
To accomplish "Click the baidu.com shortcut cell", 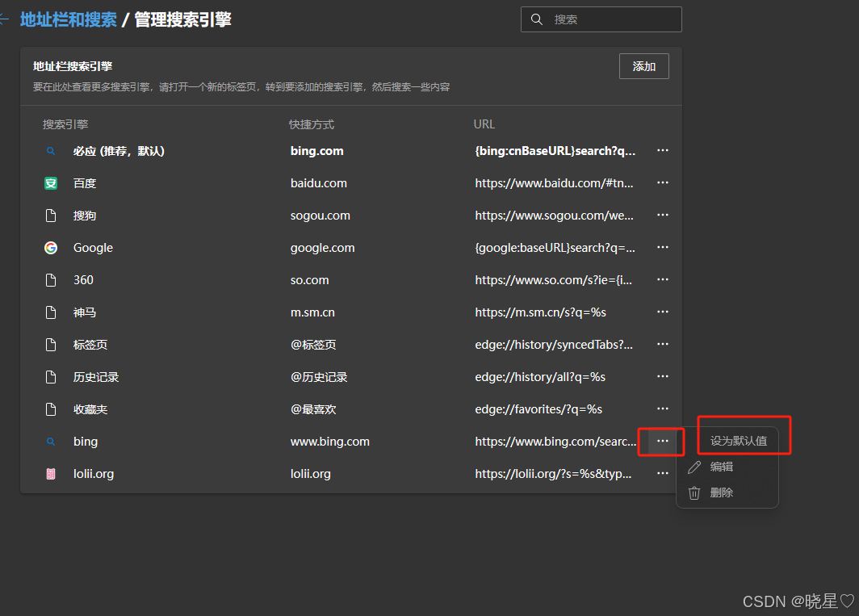I will [319, 183].
